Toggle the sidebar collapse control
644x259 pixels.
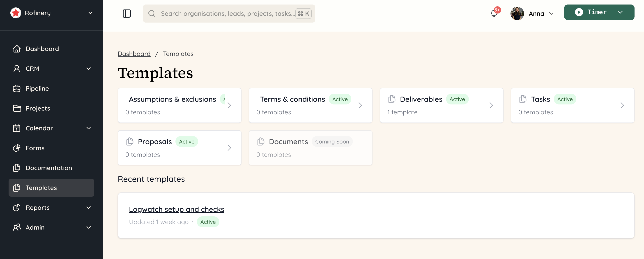127,14
